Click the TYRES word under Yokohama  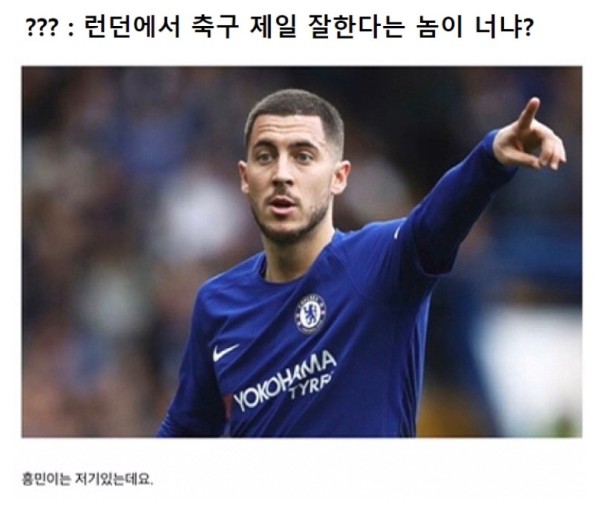click(x=311, y=387)
